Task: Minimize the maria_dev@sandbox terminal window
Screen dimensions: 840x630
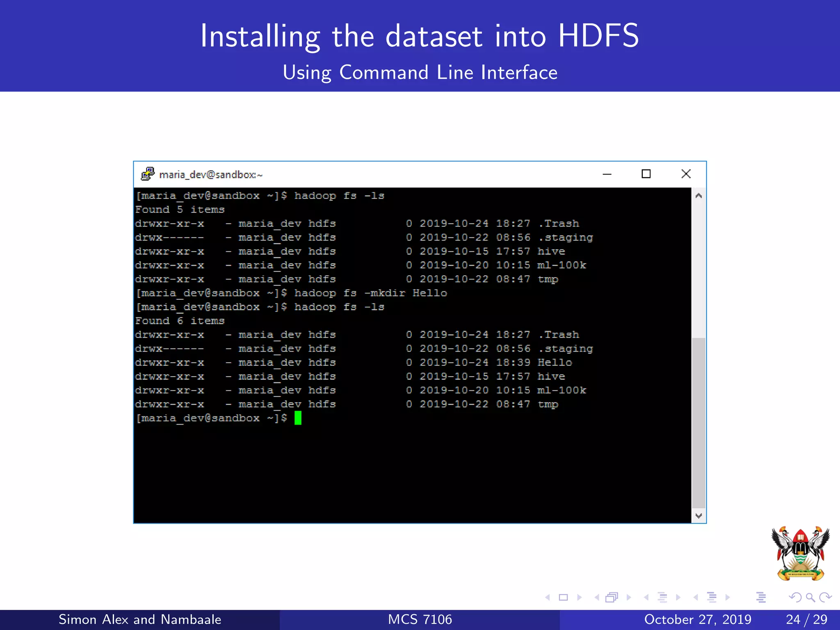Action: point(607,174)
